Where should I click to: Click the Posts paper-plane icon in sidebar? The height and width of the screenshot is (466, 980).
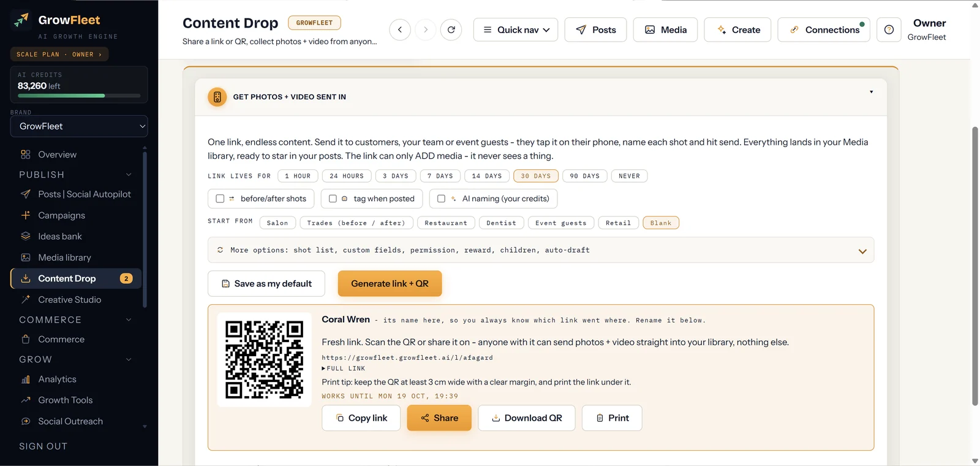[26, 194]
